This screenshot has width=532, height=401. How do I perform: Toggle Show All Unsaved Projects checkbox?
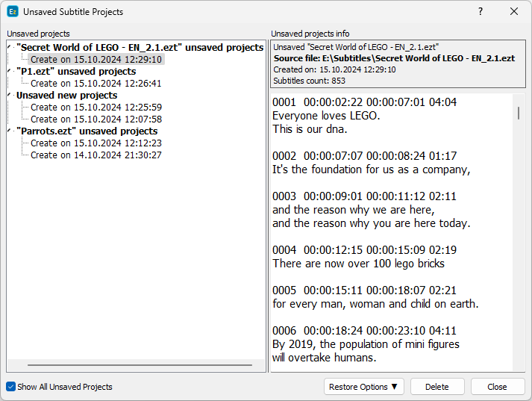[11, 387]
